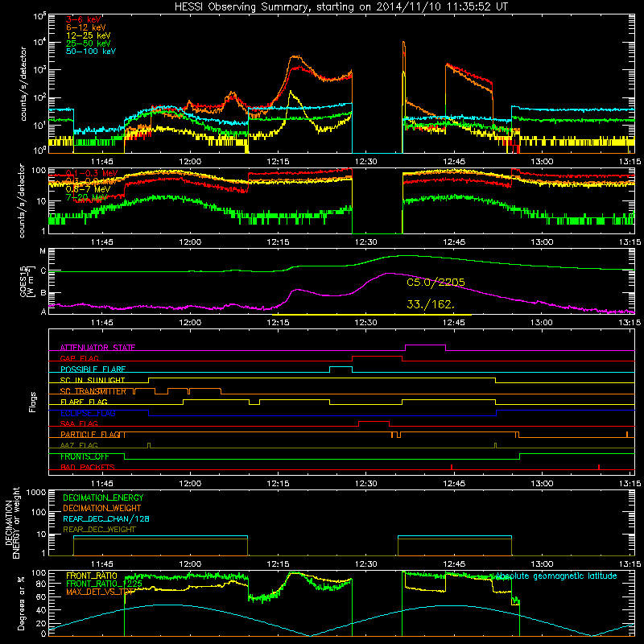Select the FRONT_RATIO_1225 legend label

[104, 584]
